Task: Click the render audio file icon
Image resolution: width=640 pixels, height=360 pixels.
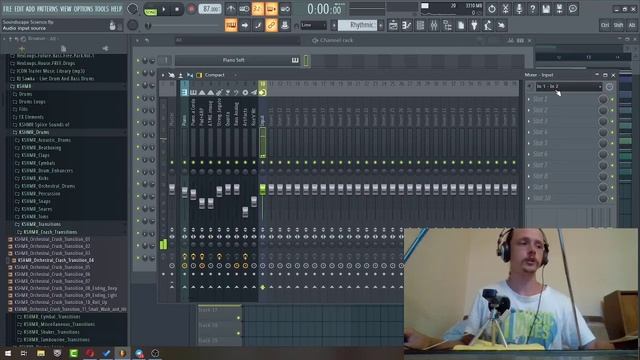Action: [560, 9]
